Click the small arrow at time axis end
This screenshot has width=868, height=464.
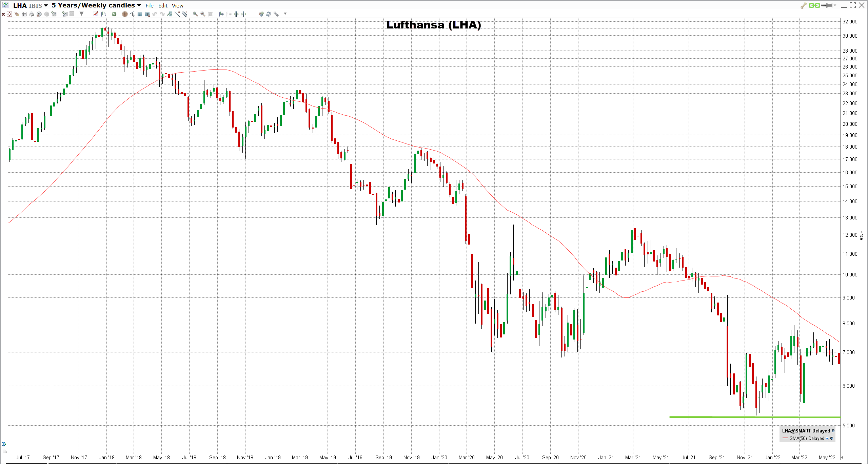pyautogui.click(x=842, y=457)
